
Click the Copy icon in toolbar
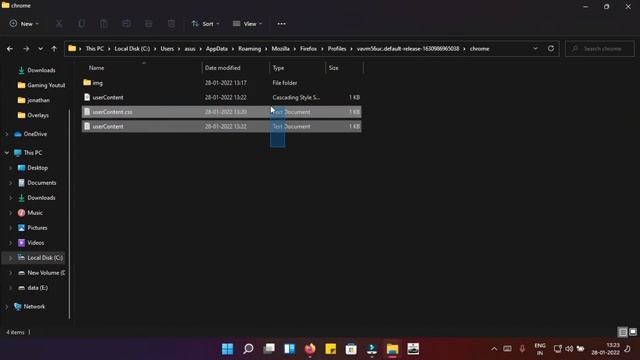tap(82, 24)
